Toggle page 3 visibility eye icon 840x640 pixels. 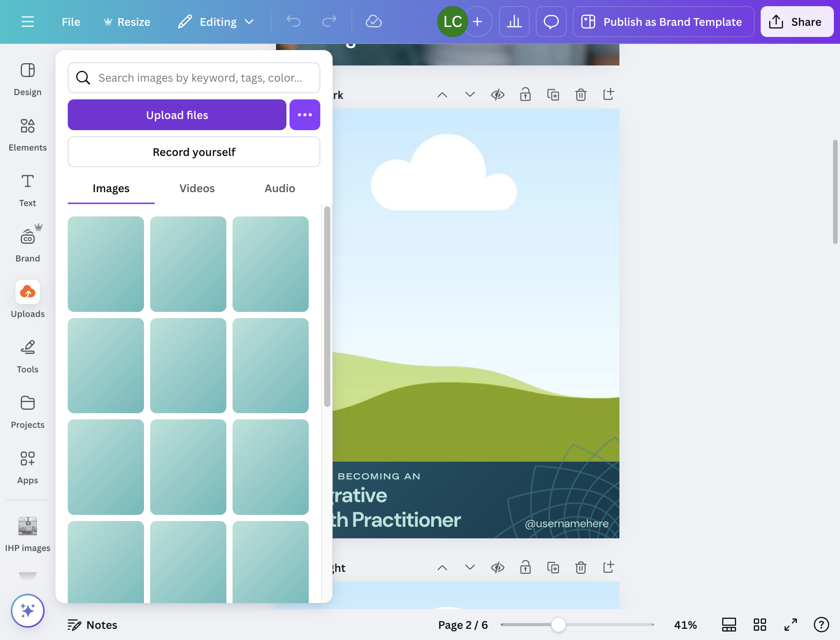point(498,568)
